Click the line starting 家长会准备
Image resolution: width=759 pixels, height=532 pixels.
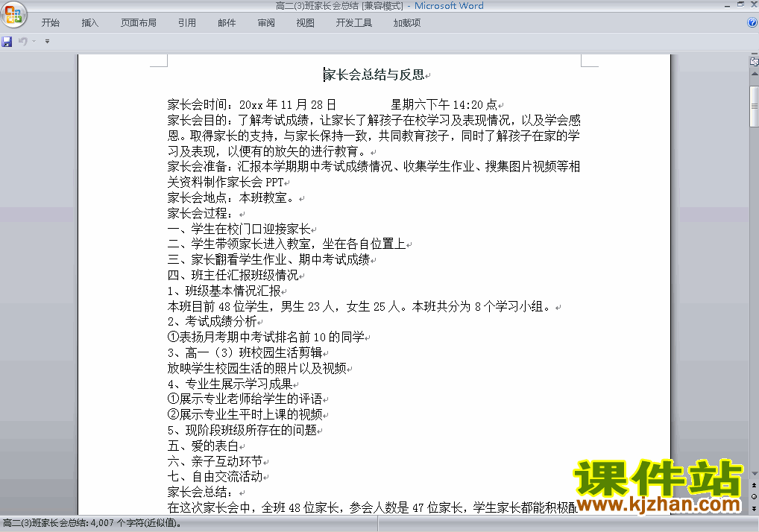(374, 166)
